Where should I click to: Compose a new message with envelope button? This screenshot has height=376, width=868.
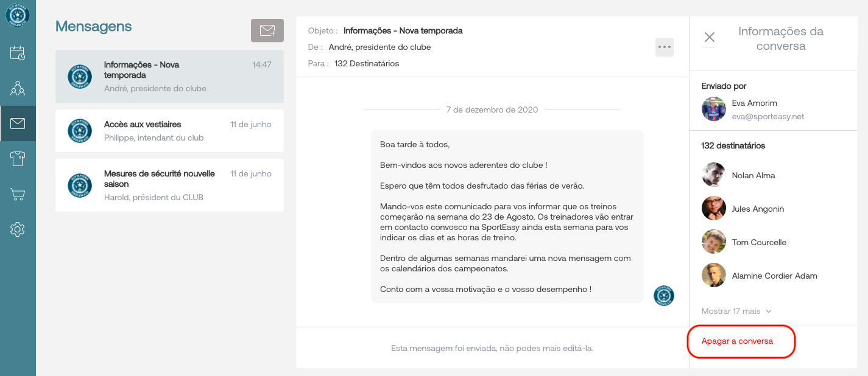(267, 31)
